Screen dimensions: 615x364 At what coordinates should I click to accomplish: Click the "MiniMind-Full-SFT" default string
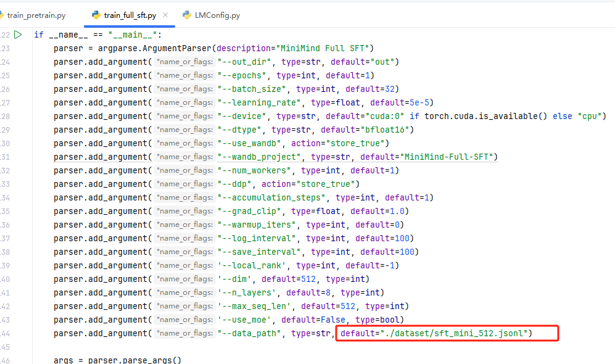tap(448, 157)
